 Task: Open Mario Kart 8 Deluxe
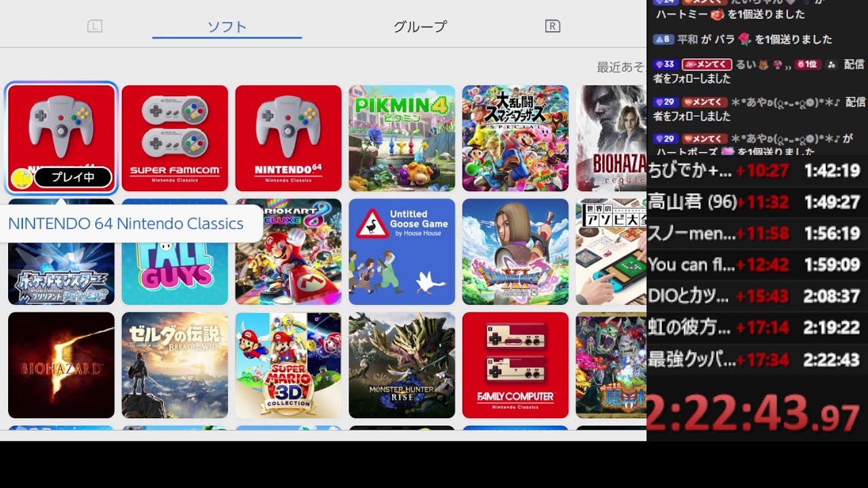tap(288, 251)
